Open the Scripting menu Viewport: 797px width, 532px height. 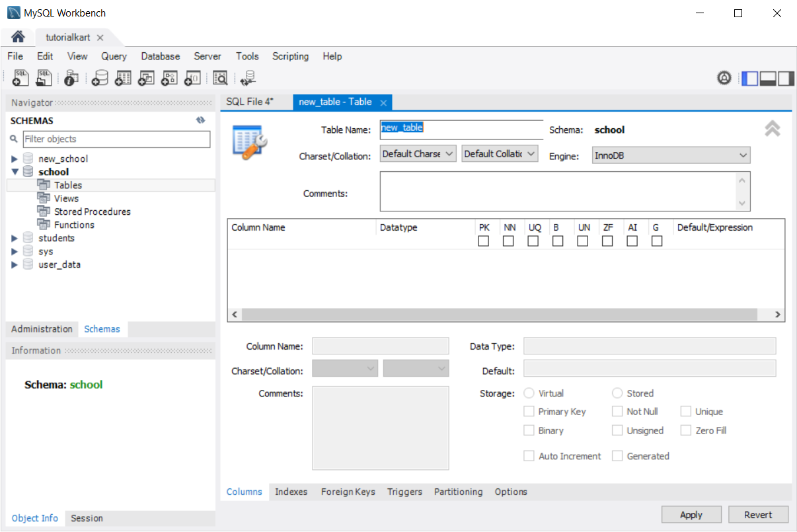click(x=291, y=56)
